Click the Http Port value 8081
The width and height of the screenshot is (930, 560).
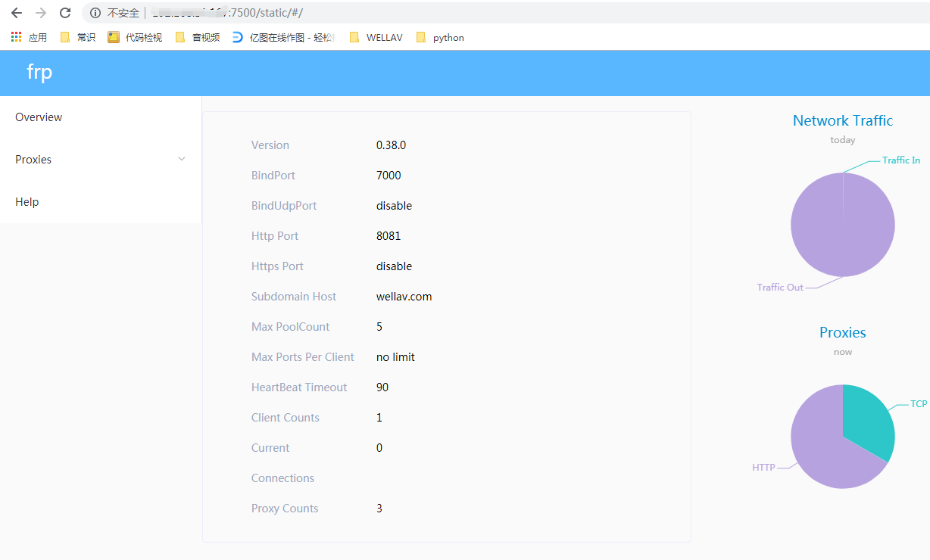click(389, 236)
